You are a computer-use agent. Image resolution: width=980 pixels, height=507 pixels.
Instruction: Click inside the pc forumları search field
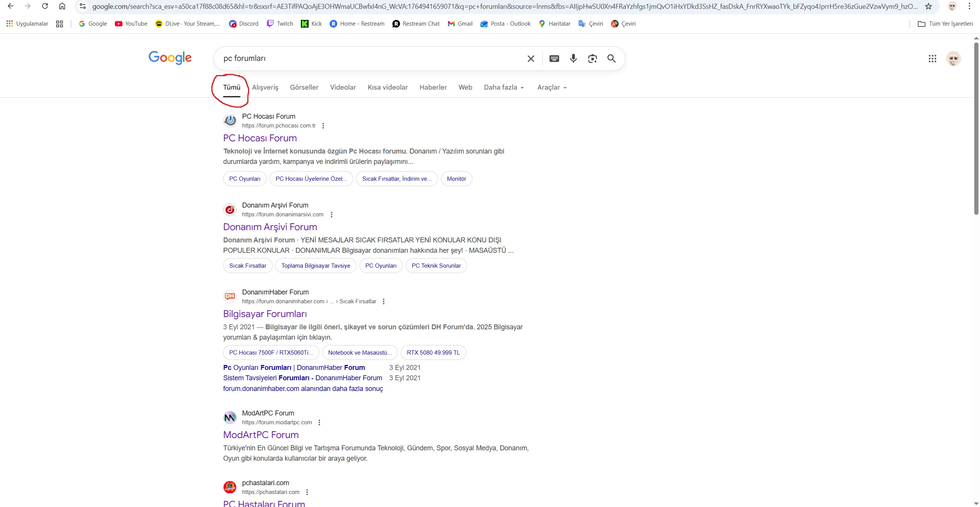(367, 59)
